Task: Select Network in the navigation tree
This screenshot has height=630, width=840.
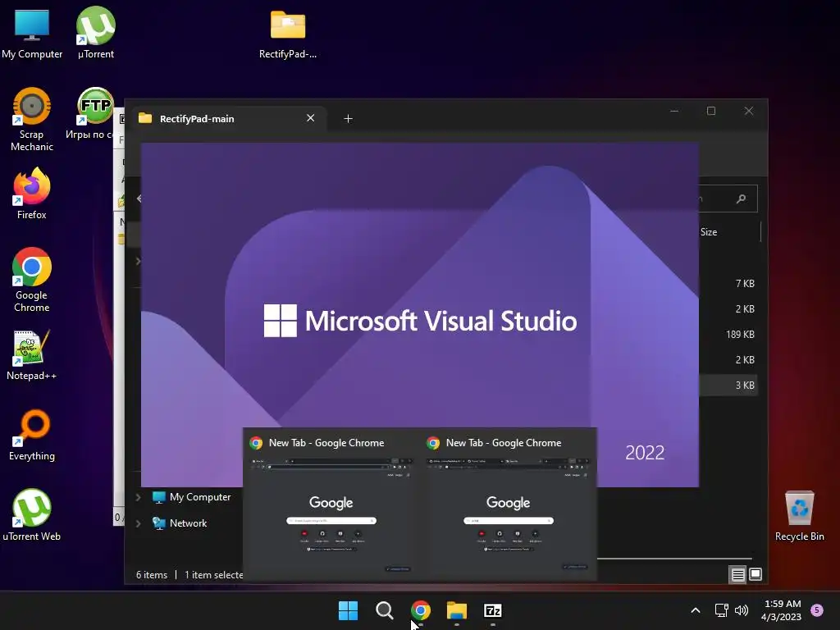Action: (x=180, y=523)
